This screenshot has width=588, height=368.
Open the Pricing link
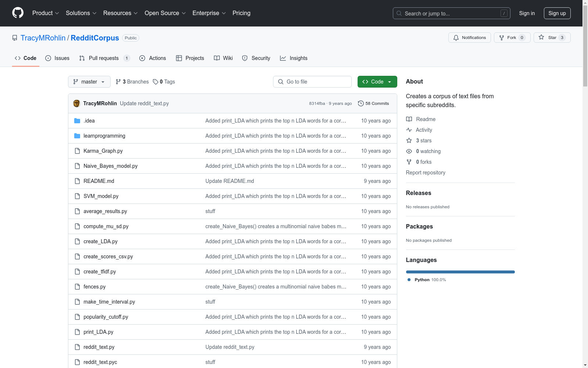[241, 13]
